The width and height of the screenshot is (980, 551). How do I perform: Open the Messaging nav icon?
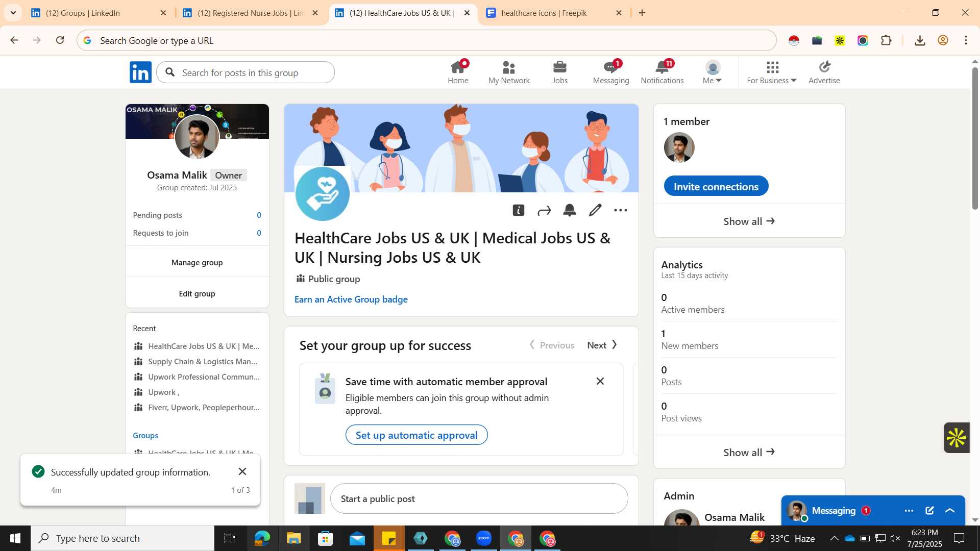(611, 72)
